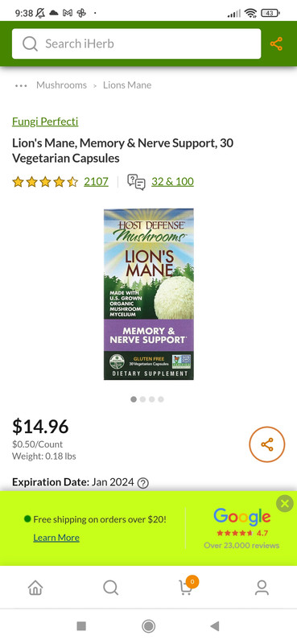Tap Learn More about free shipping
The height and width of the screenshot is (644, 297).
pyautogui.click(x=56, y=538)
